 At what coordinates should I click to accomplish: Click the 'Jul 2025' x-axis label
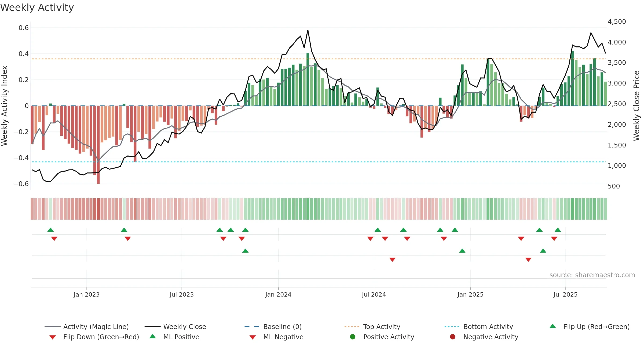coord(565,294)
